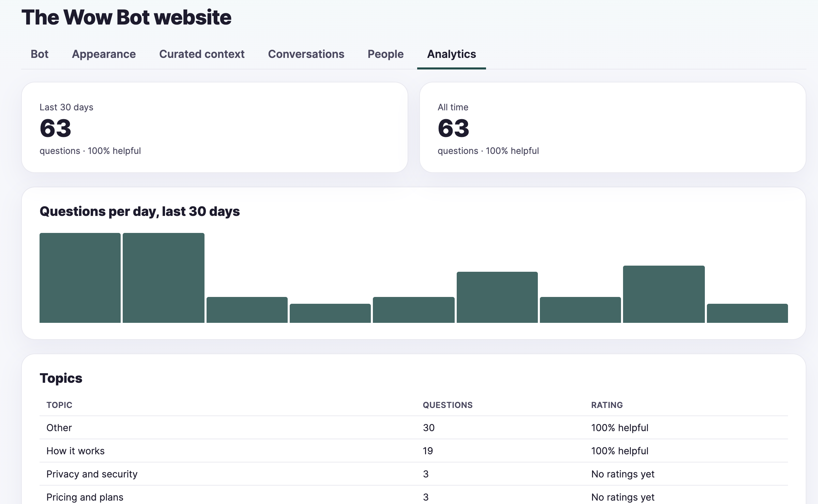Select the 'Other' topic row
The width and height of the screenshot is (818, 504).
[x=414, y=428]
